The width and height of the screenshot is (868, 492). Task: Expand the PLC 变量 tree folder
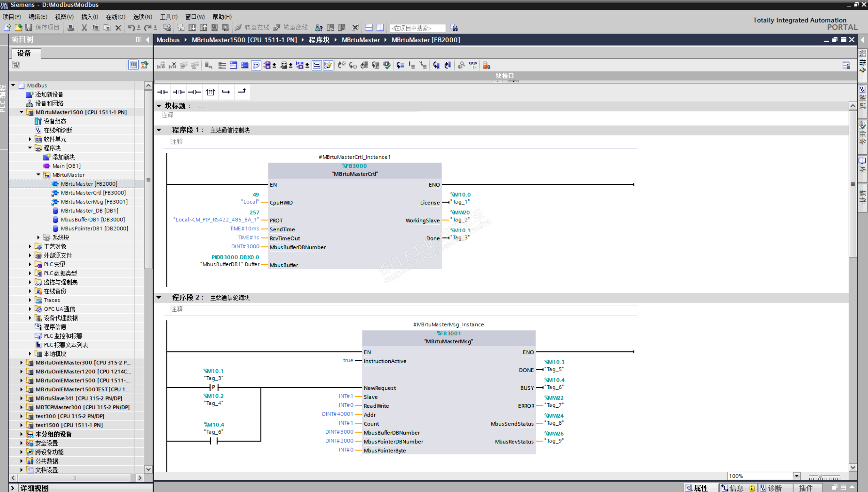coord(30,264)
